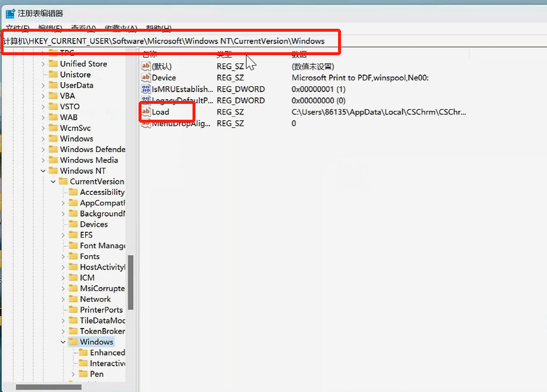Screen dimensions: 547x392
Task: Click the PrinterPorts folder icon
Action: click(x=73, y=309)
